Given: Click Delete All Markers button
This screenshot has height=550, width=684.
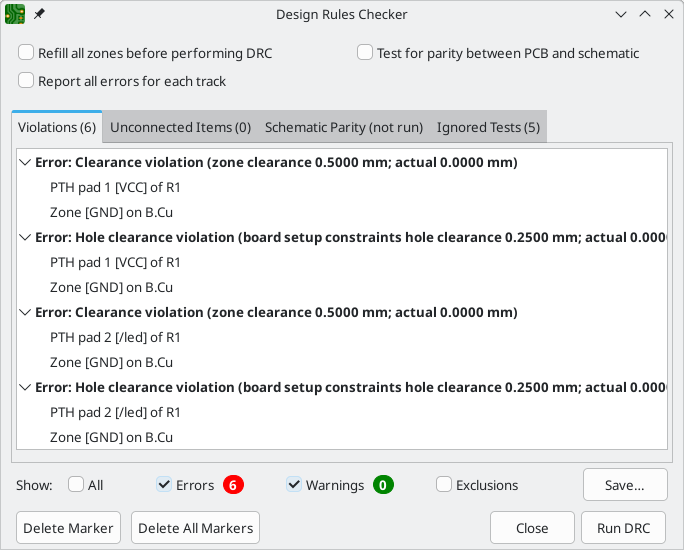Looking at the screenshot, I should pos(195,528).
